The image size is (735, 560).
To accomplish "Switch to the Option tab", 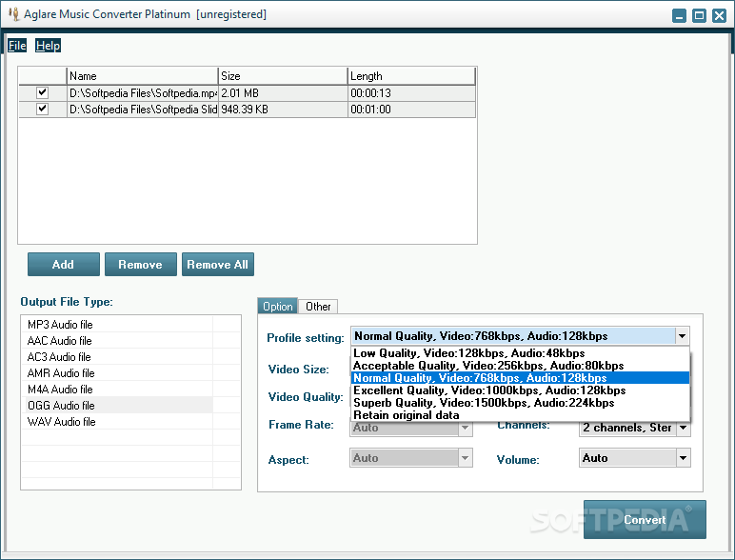I will (277, 307).
